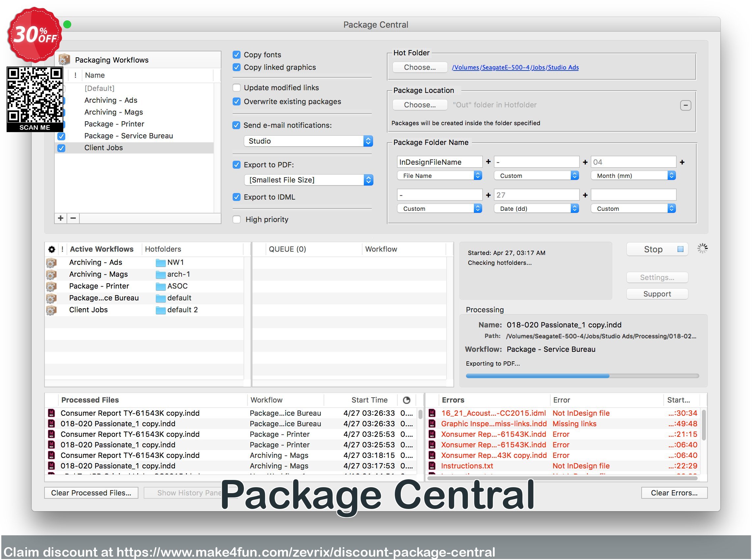Viewport: 752px width, 560px height.
Task: Open the Custom dropdown under the dash field
Action: point(536,176)
